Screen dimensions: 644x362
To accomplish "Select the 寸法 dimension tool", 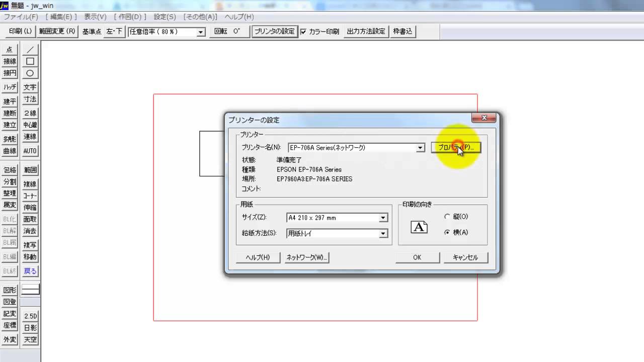I will [x=30, y=99].
